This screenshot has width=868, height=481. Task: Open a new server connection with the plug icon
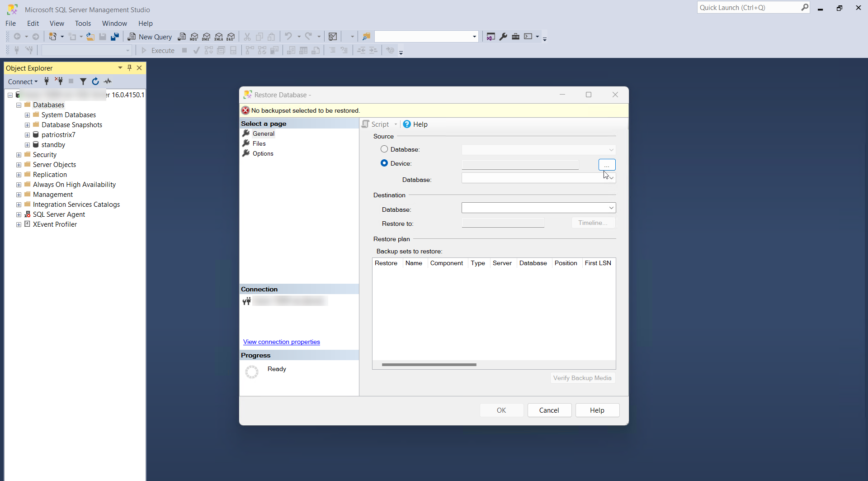pyautogui.click(x=47, y=81)
